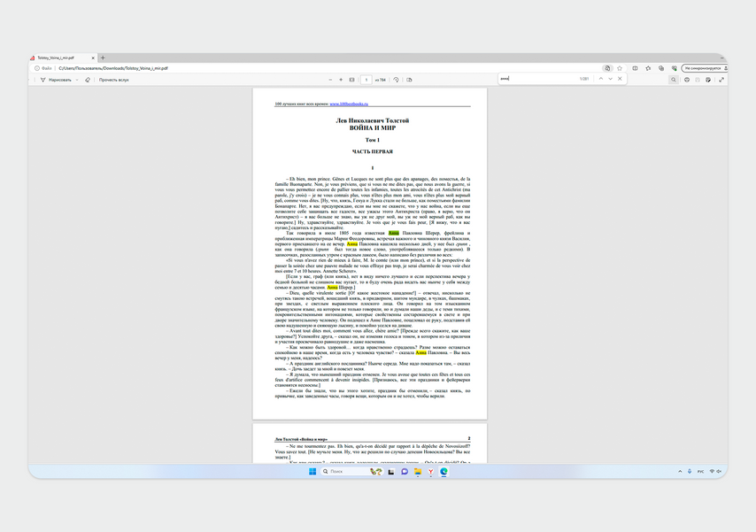Print the PDF document

click(x=686, y=80)
